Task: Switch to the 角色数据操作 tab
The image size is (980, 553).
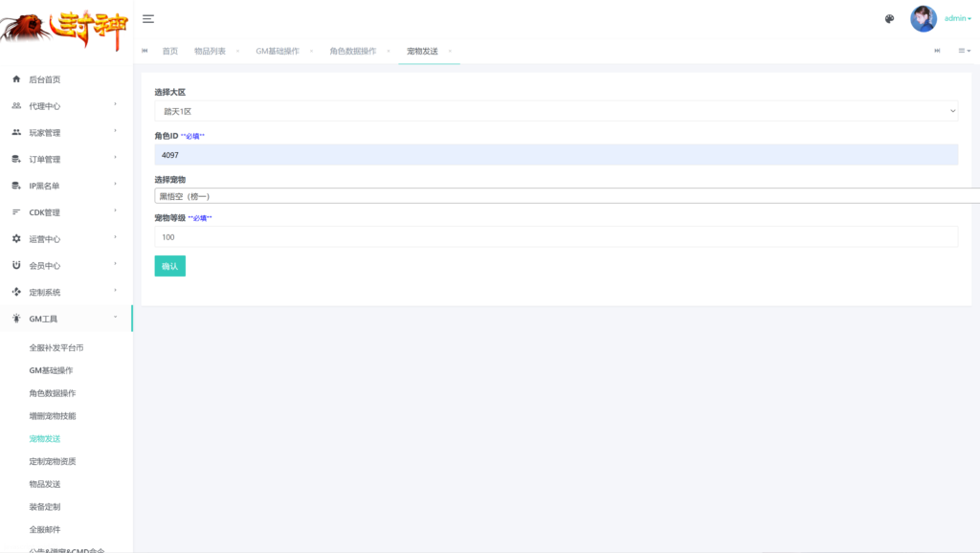Action: [352, 51]
